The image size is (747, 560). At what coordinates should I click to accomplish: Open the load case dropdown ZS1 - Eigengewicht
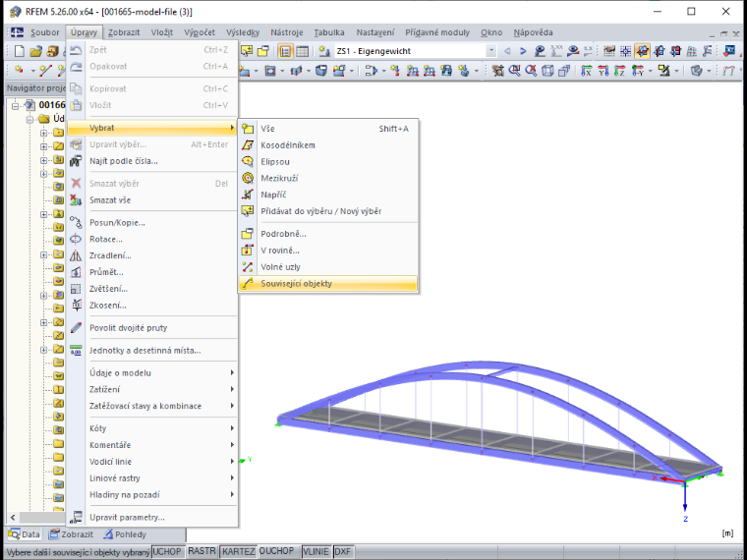pyautogui.click(x=415, y=51)
